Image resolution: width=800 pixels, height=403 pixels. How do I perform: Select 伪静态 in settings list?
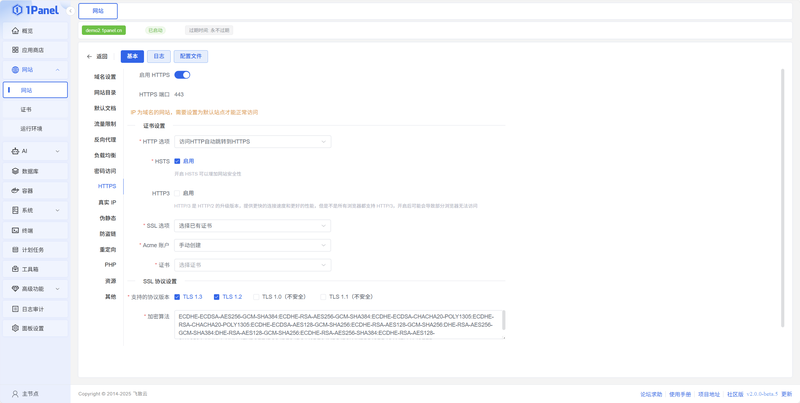tap(108, 218)
